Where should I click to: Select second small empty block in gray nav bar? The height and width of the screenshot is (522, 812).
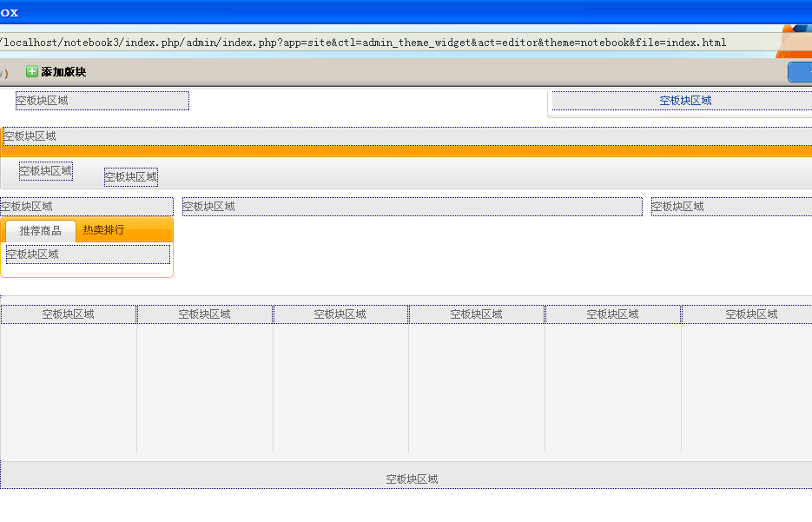click(x=131, y=177)
